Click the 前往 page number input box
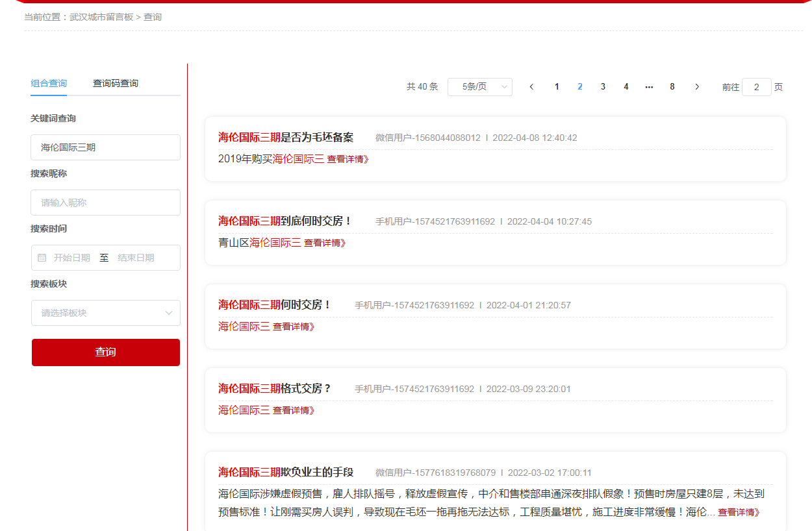The height and width of the screenshot is (531, 812). coord(756,87)
